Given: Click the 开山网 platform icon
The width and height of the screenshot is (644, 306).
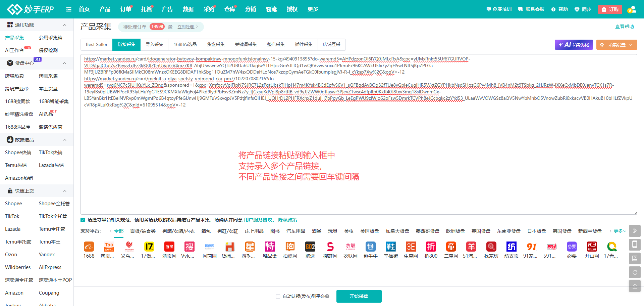Looking at the screenshot, I should tap(592, 247).
